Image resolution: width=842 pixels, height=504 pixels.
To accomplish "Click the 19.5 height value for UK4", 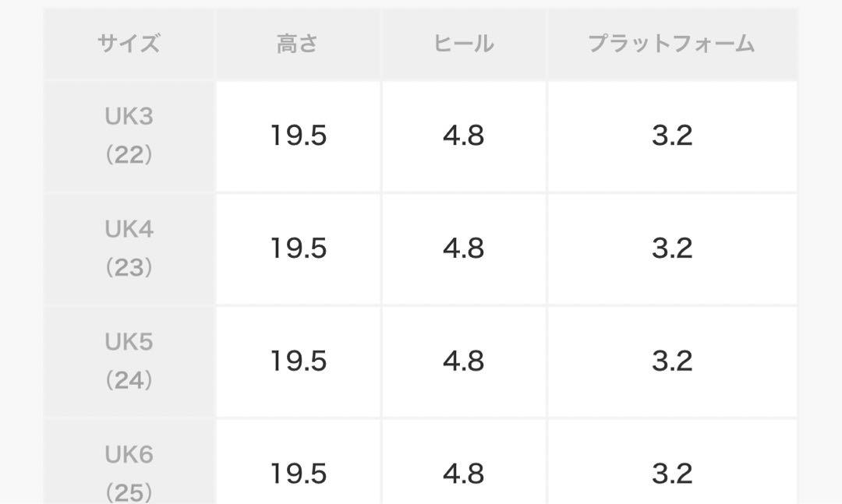I will coord(298,248).
